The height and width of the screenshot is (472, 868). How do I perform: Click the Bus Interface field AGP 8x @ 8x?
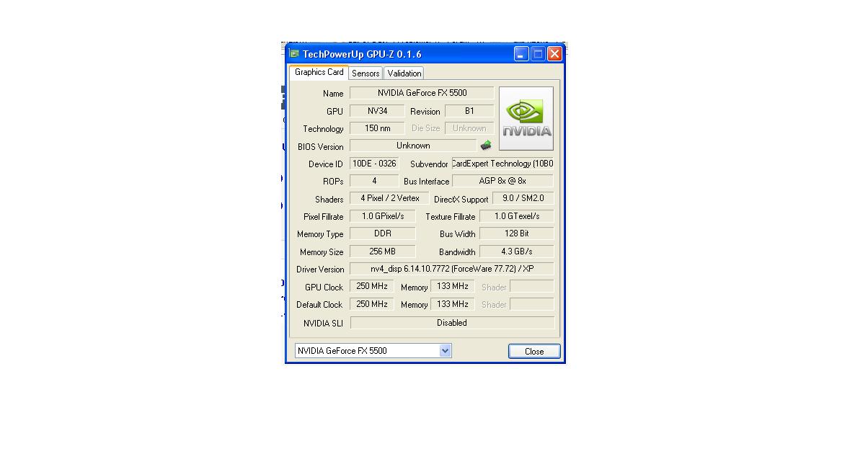tap(502, 181)
